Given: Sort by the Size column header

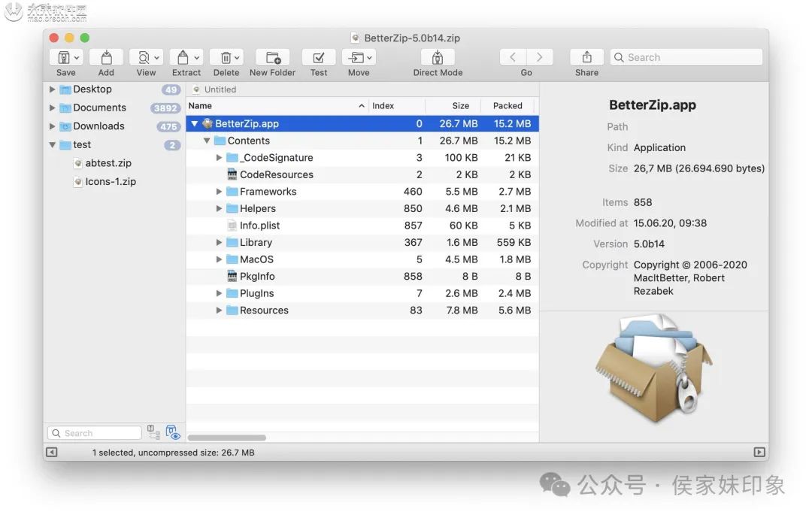Looking at the screenshot, I should click(x=453, y=106).
